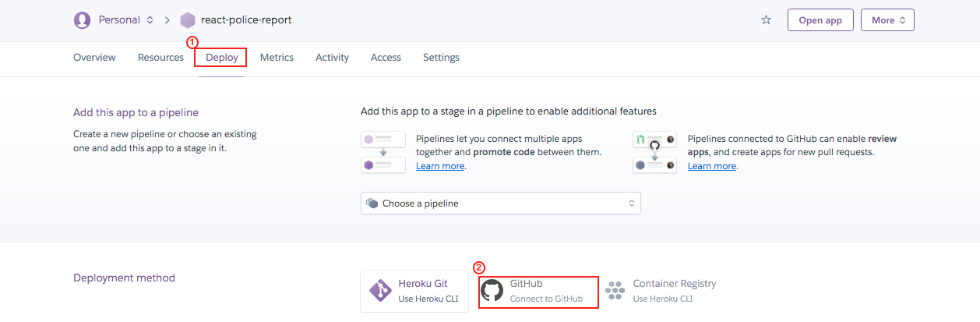The height and width of the screenshot is (322, 980).
Task: Click the GitHub octocat icon
Action: pos(492,291)
